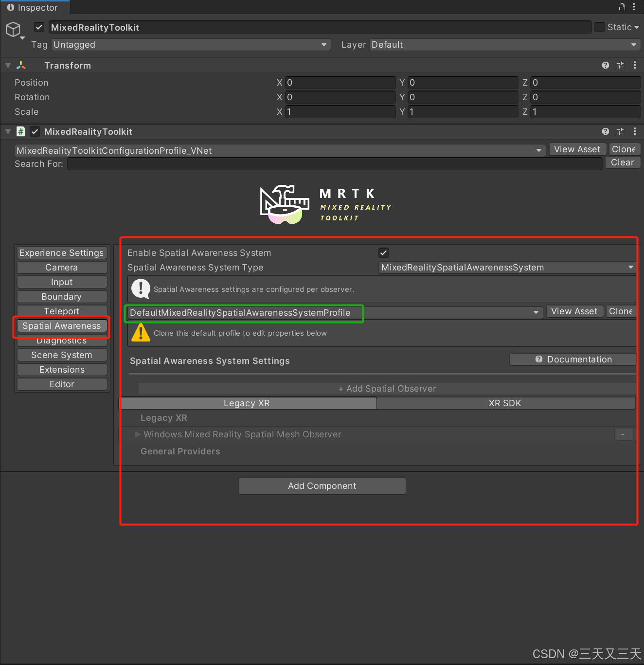
Task: Open the Static flags dropdown arrow
Action: 637,27
